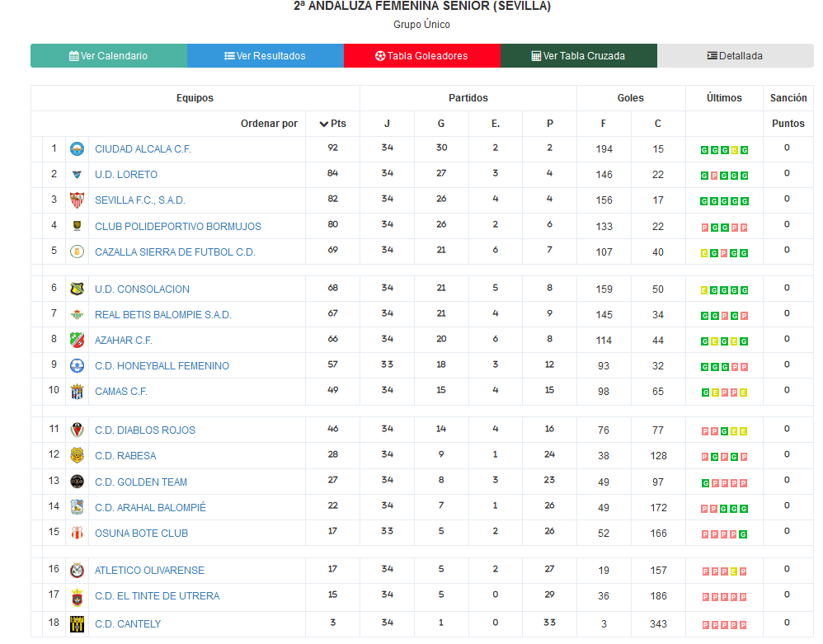The height and width of the screenshot is (644, 823).
Task: Open the CIUDAD ALCALA C.F. team link
Action: [x=143, y=149]
